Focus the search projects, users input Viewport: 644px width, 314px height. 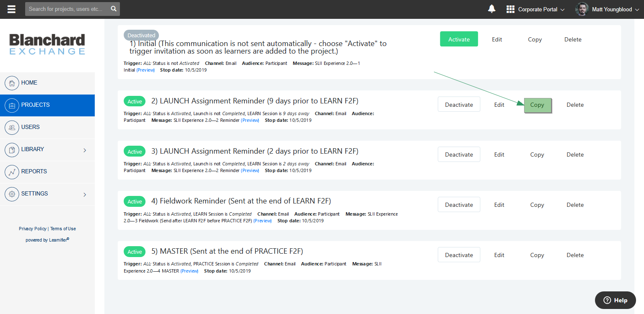click(67, 9)
